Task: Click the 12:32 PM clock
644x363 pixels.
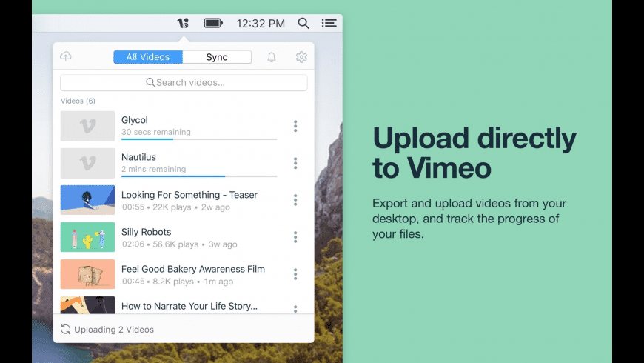Action: point(261,24)
